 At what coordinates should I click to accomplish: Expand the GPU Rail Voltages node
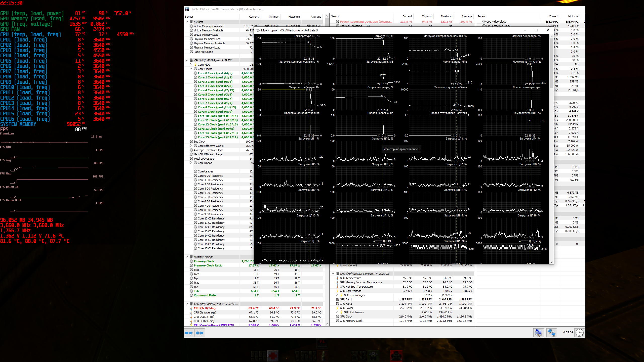tap(337, 295)
